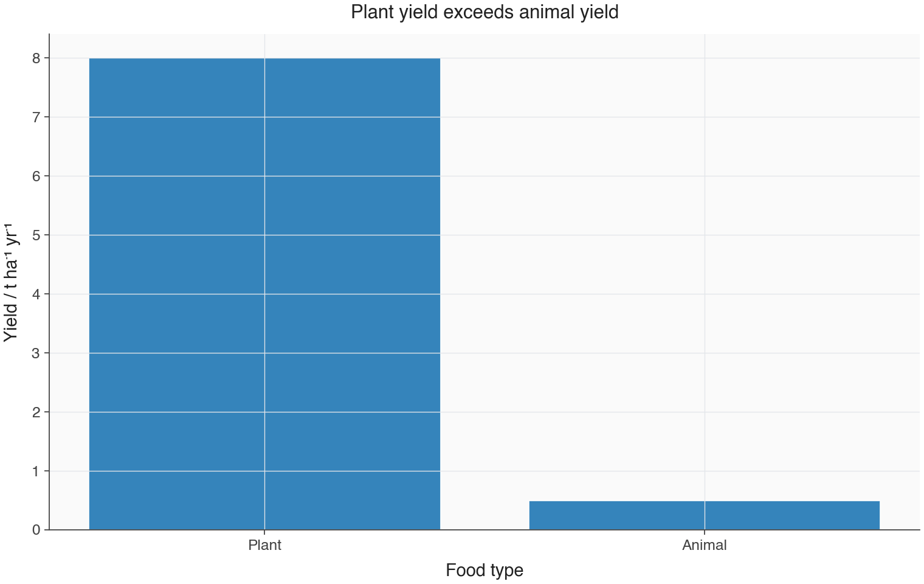
Task: Click empty plot area above Animal bar
Action: coord(705,268)
